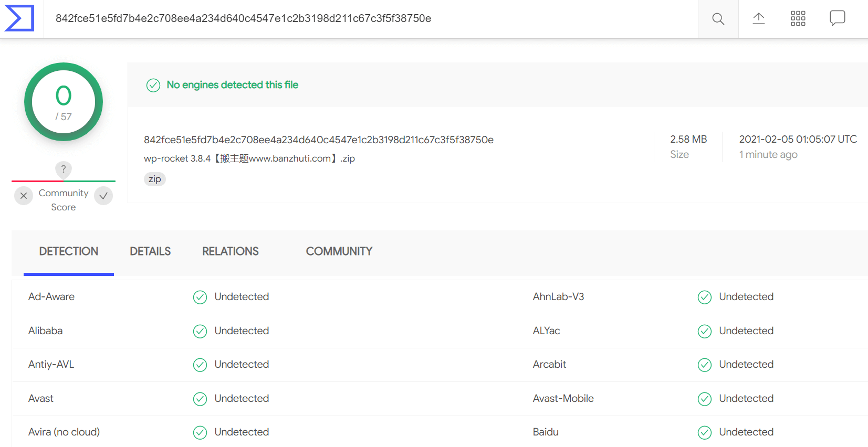Open the apps grid menu icon

[798, 19]
